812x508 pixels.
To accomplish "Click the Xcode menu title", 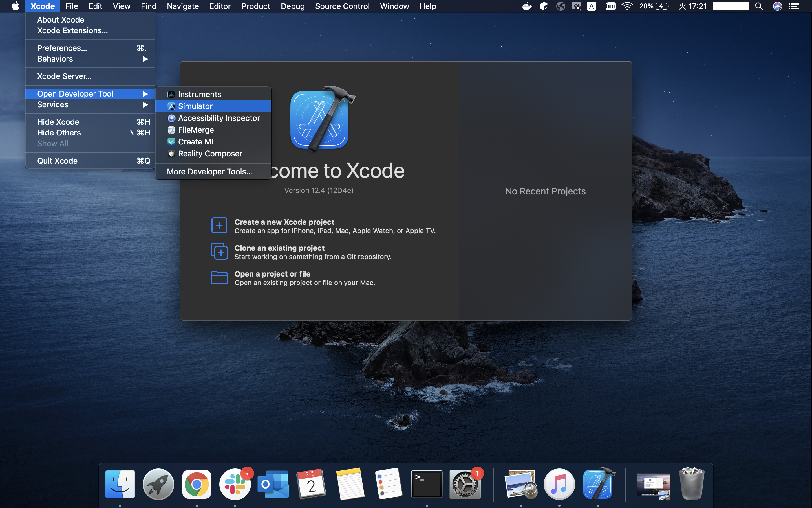I will [43, 6].
